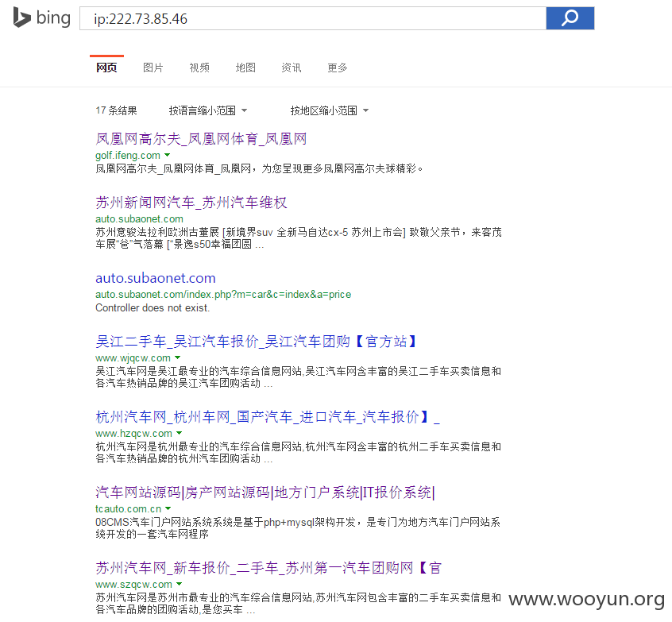This screenshot has height=622, width=672.
Task: Expand the 按地区缩小范围 dropdown
Action: [329, 110]
